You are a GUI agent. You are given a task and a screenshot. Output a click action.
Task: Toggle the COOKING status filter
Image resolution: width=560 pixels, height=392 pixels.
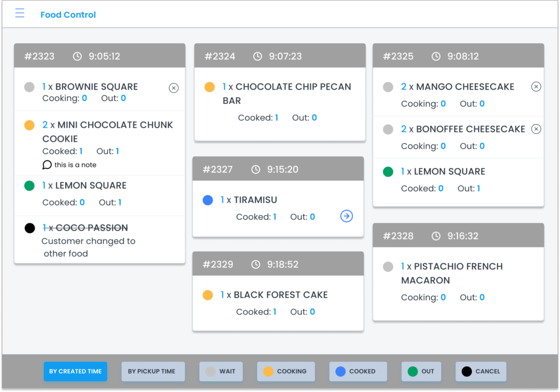(285, 371)
